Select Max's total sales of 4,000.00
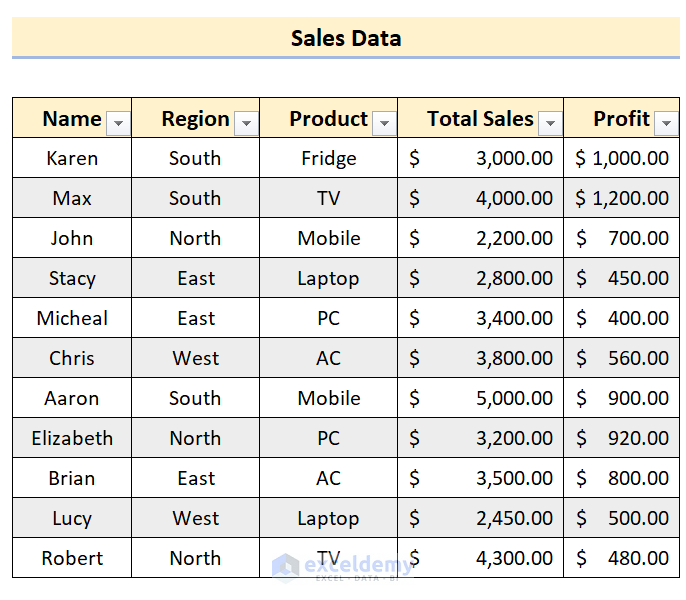This screenshot has width=686, height=600. coord(481,198)
